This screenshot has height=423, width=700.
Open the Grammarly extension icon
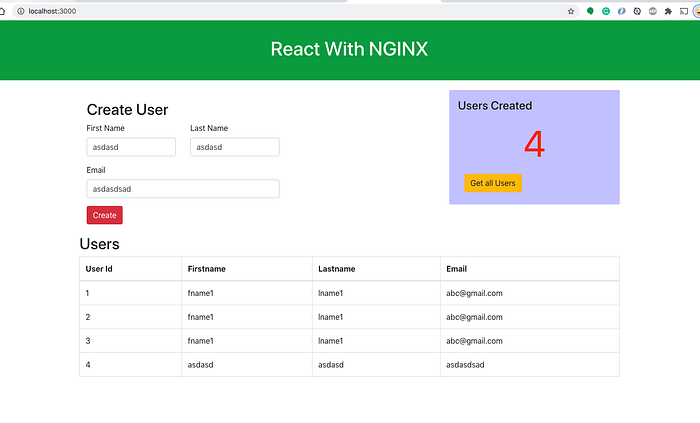[x=606, y=11]
